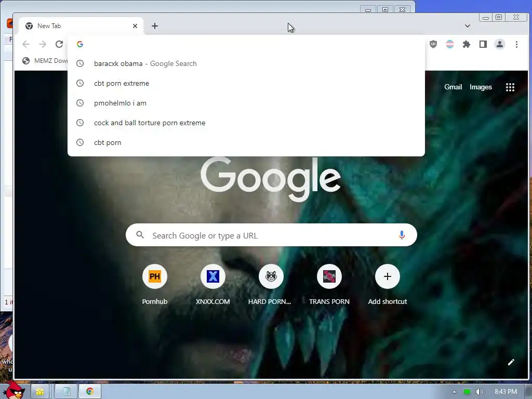Click the Add shortcut button
Image resolution: width=532 pixels, height=399 pixels.
[388, 284]
